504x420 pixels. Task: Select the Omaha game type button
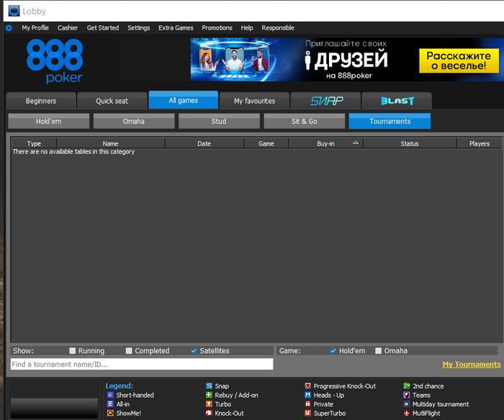coord(134,121)
